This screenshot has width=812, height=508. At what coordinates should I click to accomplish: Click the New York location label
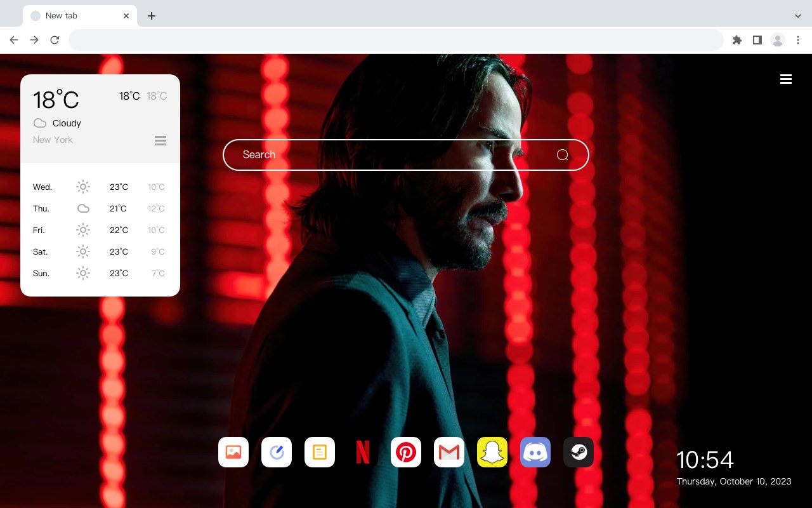pos(53,140)
